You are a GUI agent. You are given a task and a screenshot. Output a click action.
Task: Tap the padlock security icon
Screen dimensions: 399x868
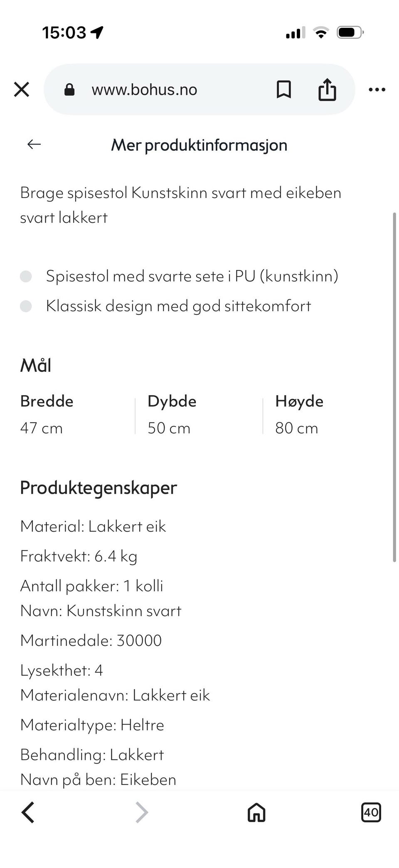pos(69,89)
